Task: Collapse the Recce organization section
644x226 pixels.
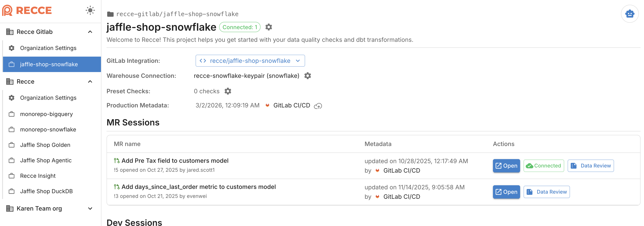Action: (x=90, y=81)
